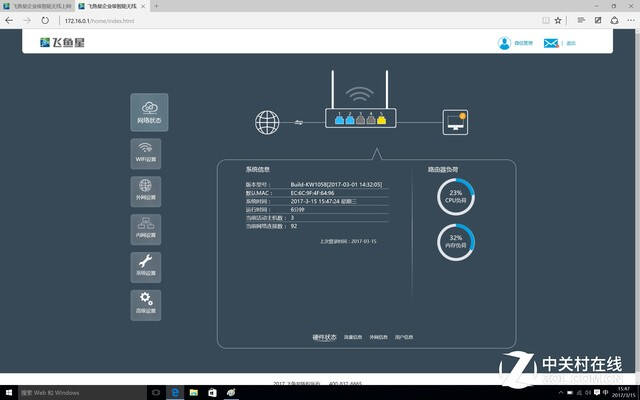Switch to the 硬件状态 tab
Viewport: 640px width, 400px height.
325,337
